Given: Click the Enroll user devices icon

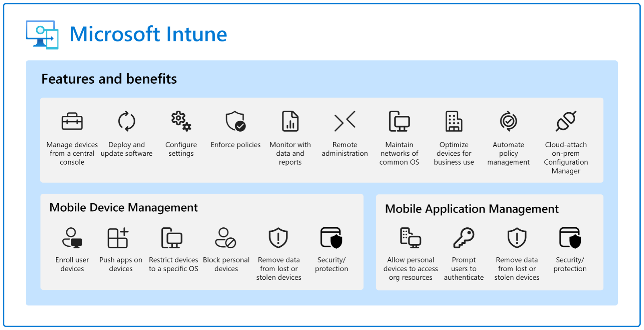Looking at the screenshot, I should point(72,238).
